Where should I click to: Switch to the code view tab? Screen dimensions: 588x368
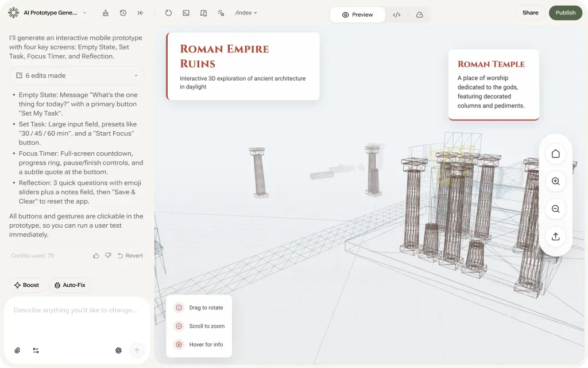pos(397,15)
